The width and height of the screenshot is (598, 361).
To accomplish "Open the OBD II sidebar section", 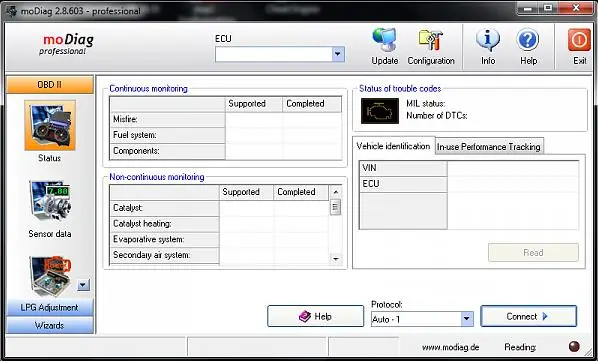I will coord(50,85).
